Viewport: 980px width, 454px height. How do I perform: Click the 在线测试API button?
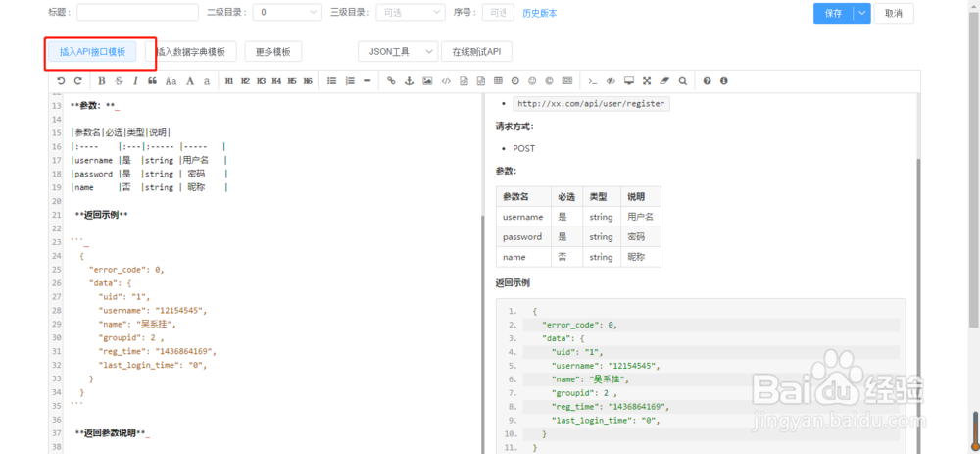(477, 52)
